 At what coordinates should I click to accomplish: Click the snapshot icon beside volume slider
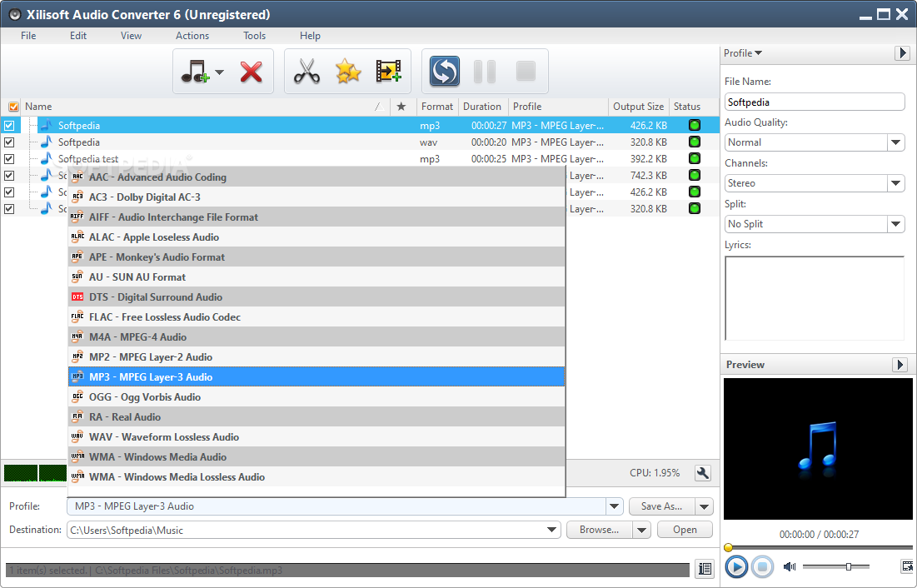907,566
